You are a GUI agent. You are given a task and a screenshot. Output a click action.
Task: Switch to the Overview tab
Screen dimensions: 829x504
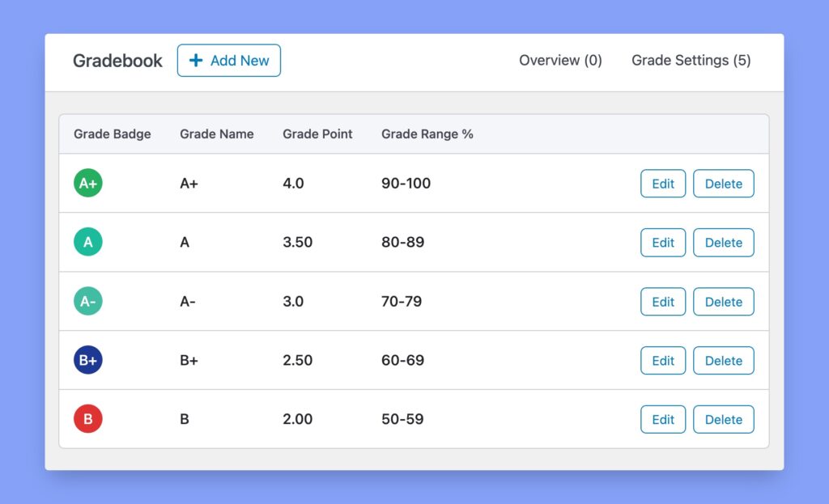pos(560,60)
